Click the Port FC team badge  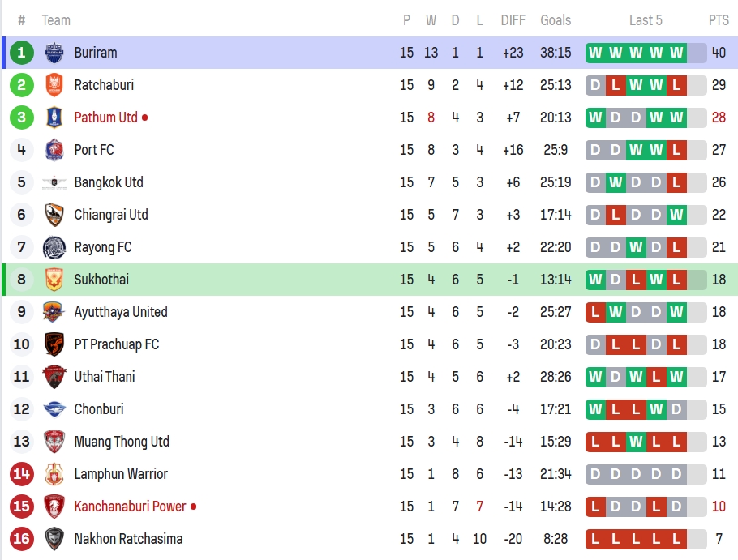(x=54, y=150)
